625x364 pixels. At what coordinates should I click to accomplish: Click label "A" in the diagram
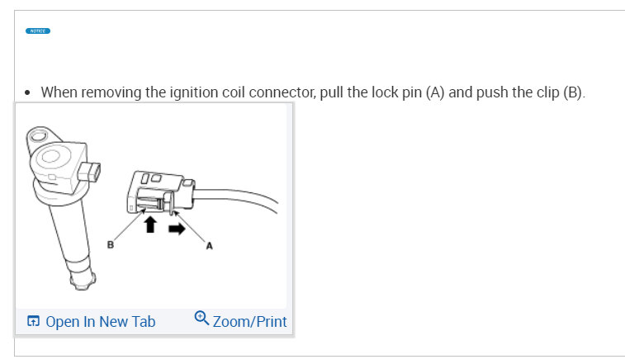click(209, 245)
